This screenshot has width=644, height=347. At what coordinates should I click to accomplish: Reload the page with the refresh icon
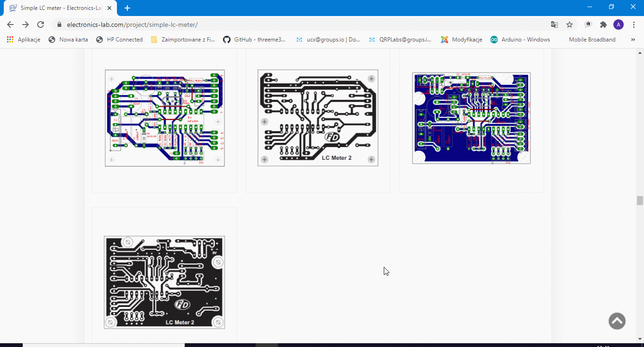[41, 25]
